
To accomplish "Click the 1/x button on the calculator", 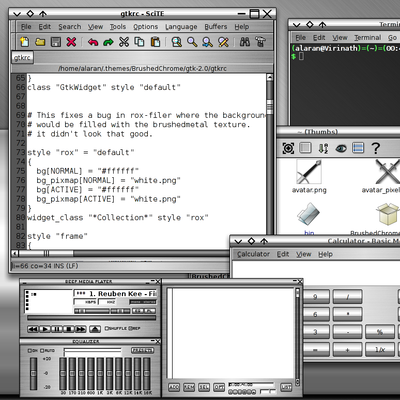I will point(380,350).
